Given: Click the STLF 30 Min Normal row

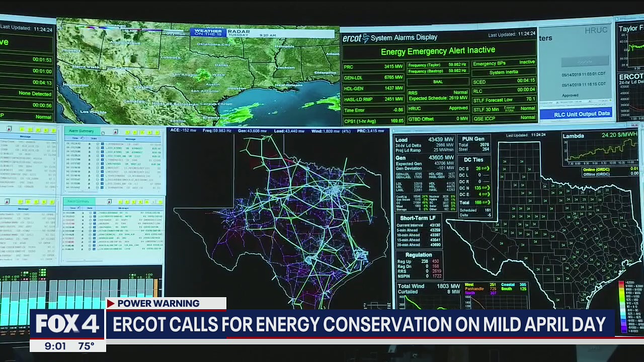Looking at the screenshot, I should (504, 109).
